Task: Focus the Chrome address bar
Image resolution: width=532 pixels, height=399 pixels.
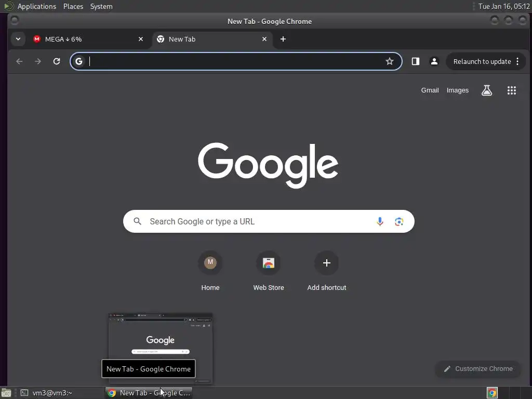Action: (x=236, y=61)
